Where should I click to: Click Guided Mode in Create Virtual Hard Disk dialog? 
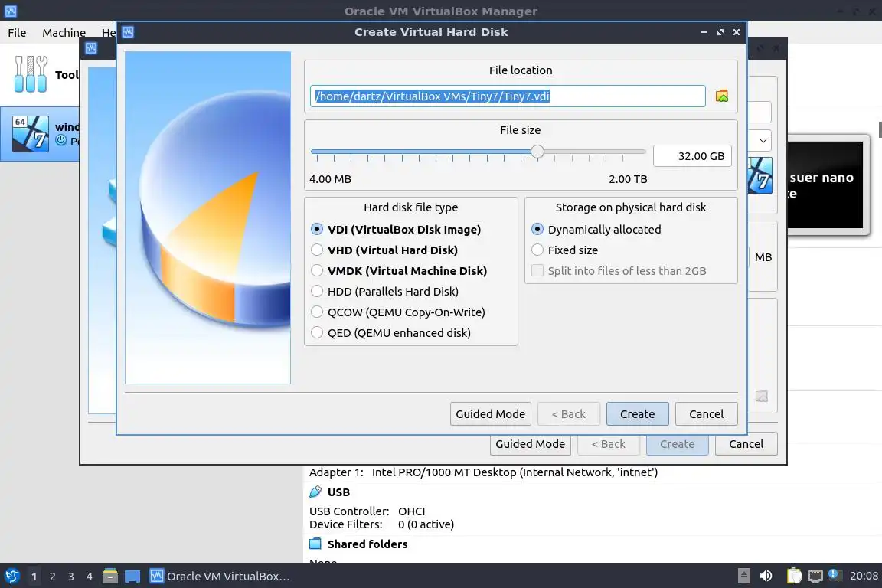tap(490, 414)
